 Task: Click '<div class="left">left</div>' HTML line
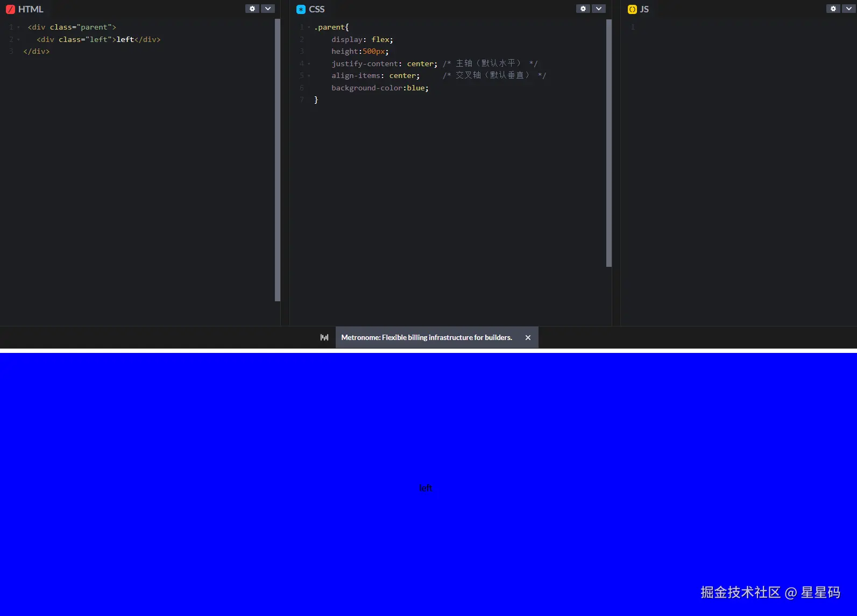pos(98,39)
